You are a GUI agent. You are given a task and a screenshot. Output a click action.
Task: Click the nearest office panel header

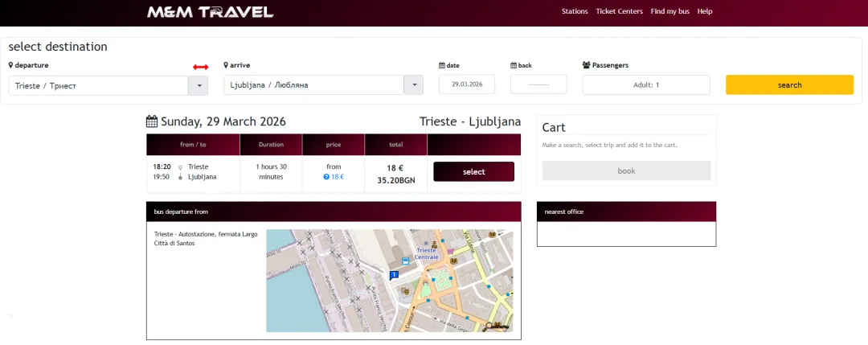[626, 212]
